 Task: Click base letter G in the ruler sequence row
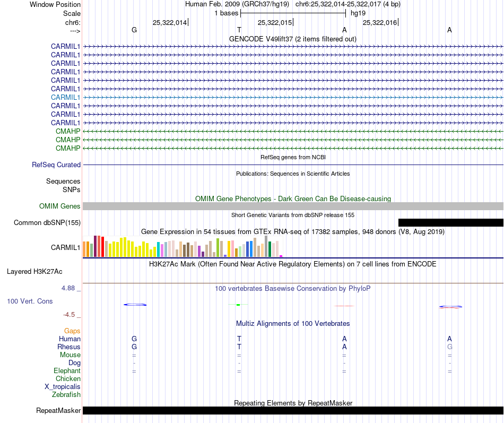coord(134,30)
